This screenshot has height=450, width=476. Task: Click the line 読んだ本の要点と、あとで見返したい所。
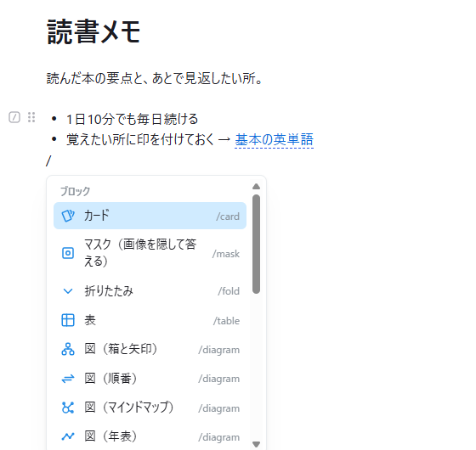[154, 78]
